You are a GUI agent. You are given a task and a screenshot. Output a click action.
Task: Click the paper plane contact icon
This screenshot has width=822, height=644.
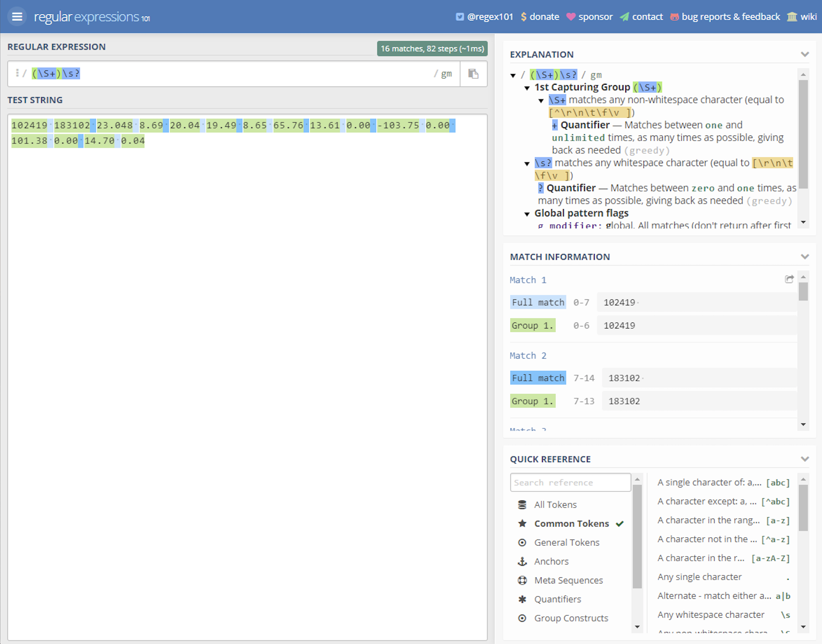pos(624,17)
